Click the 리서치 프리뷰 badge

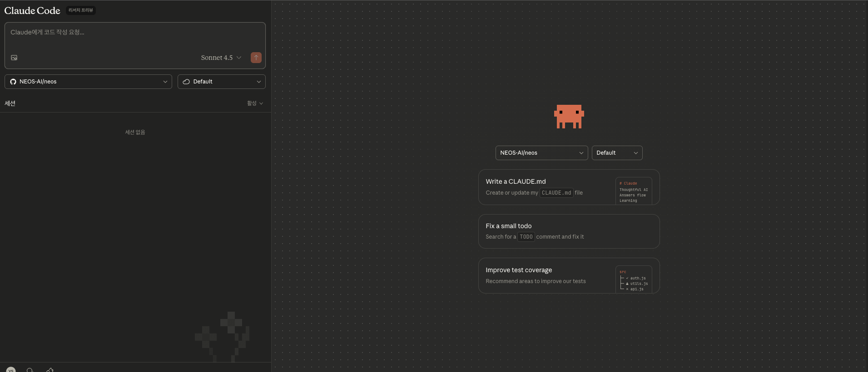point(81,10)
